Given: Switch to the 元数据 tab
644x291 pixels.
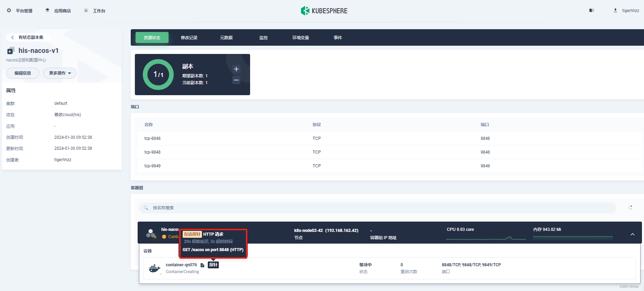Looking at the screenshot, I should tap(226, 37).
